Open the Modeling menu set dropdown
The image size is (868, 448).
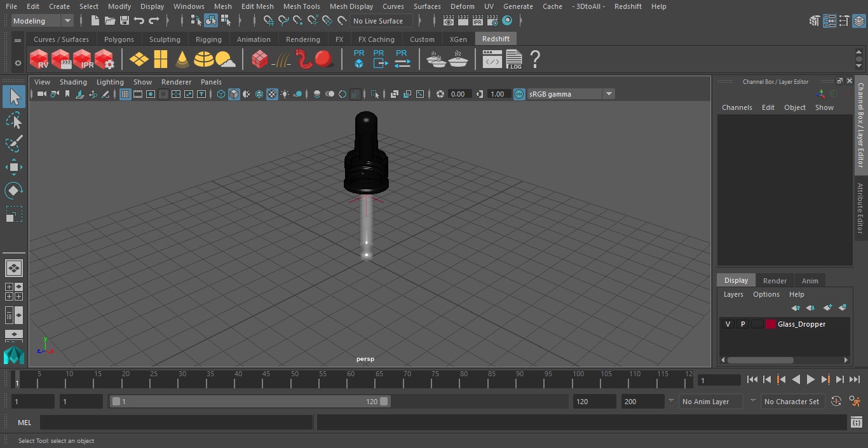pyautogui.click(x=43, y=21)
